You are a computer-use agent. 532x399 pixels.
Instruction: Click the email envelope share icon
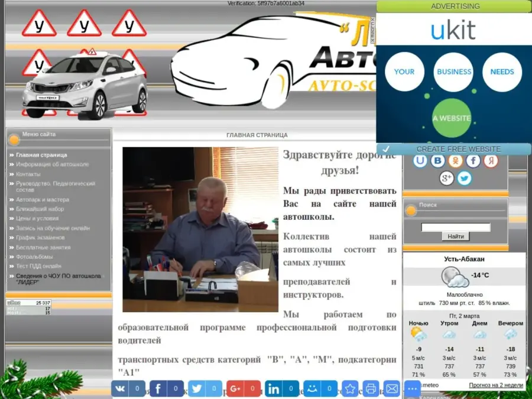pyautogui.click(x=391, y=388)
